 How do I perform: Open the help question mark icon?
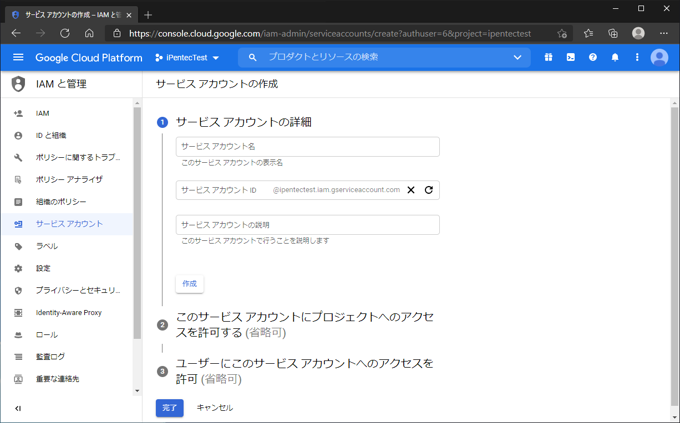click(x=593, y=57)
